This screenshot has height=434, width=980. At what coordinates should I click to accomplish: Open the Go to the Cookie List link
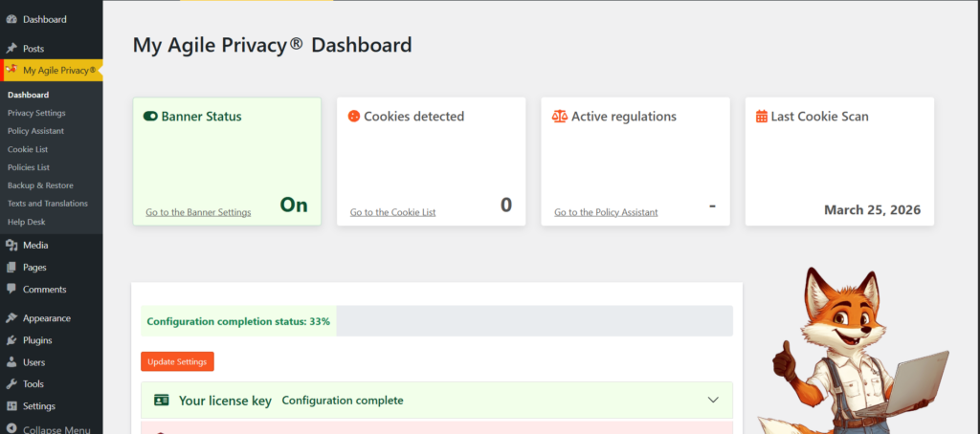pos(392,212)
